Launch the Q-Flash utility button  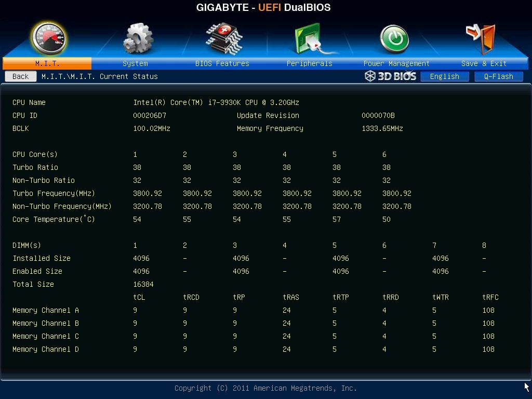pos(498,76)
